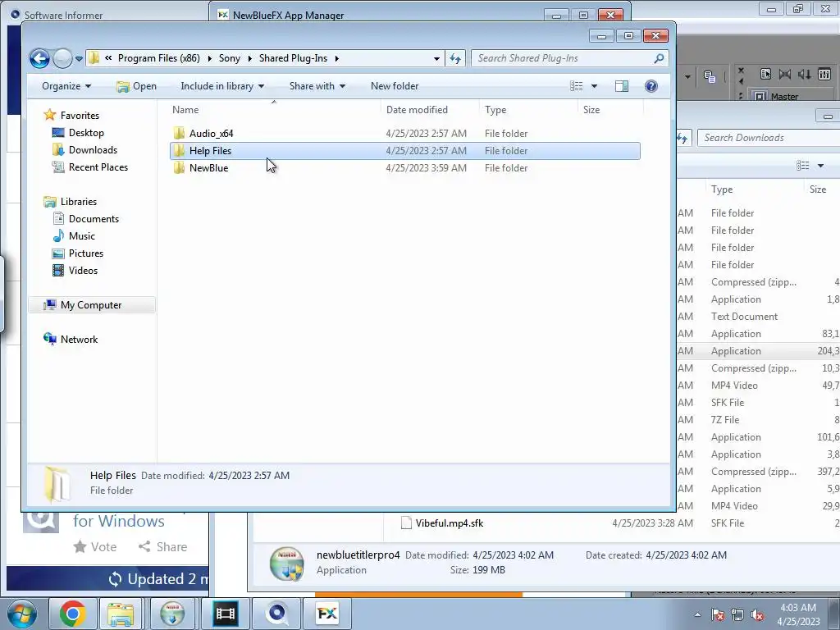Open Recent Places in navigation pane

[98, 167]
